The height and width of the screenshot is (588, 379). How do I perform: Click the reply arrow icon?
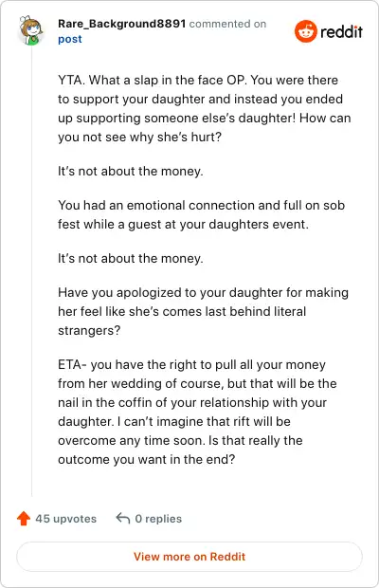point(123,518)
